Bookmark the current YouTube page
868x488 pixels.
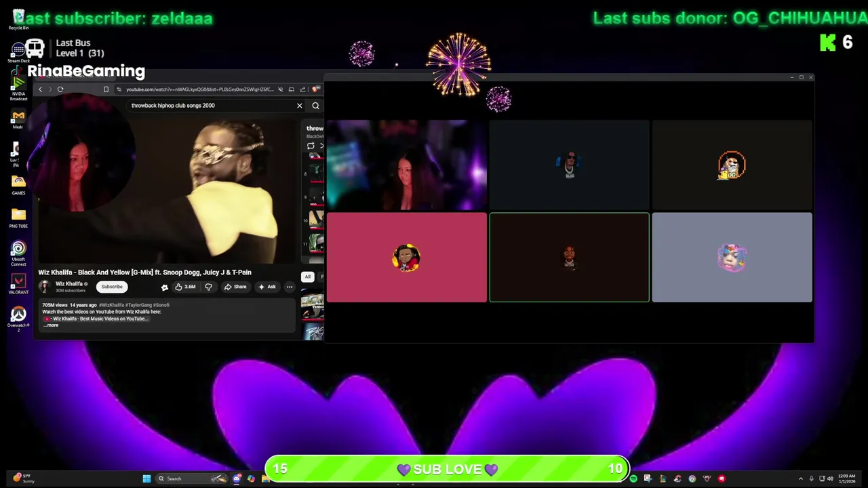pyautogui.click(x=106, y=89)
